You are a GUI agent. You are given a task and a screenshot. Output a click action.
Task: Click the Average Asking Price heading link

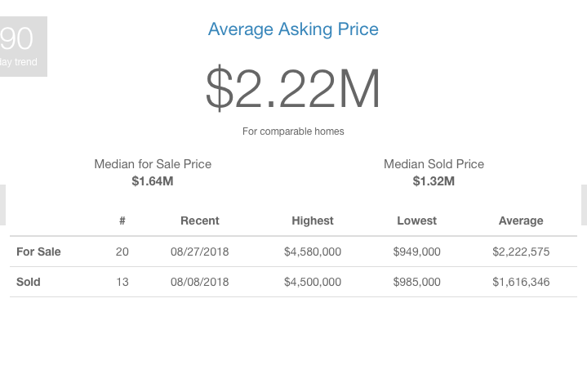[293, 29]
